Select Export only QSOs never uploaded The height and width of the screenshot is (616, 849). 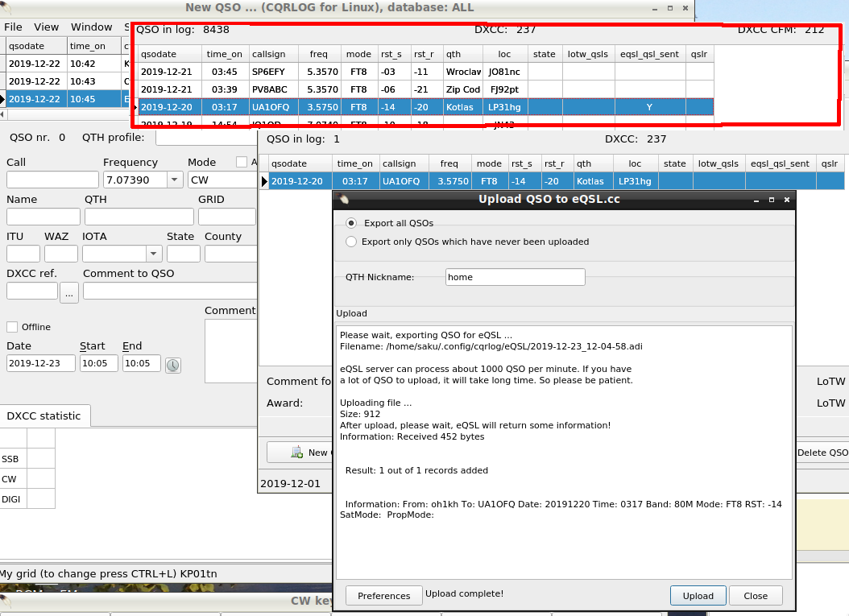tap(351, 242)
